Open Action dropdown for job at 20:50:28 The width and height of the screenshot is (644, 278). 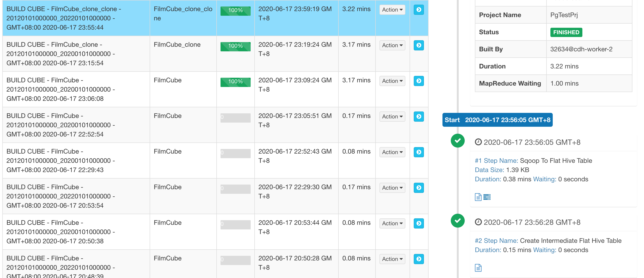coord(392,259)
